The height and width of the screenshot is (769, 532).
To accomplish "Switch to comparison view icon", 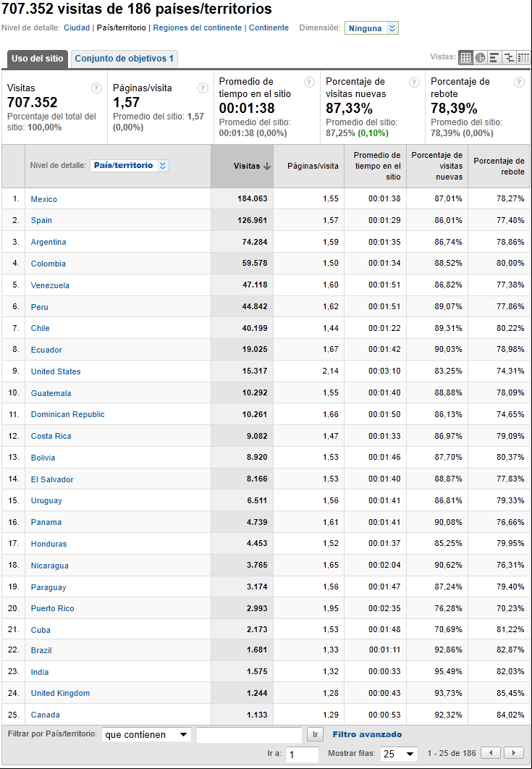I will (x=509, y=58).
